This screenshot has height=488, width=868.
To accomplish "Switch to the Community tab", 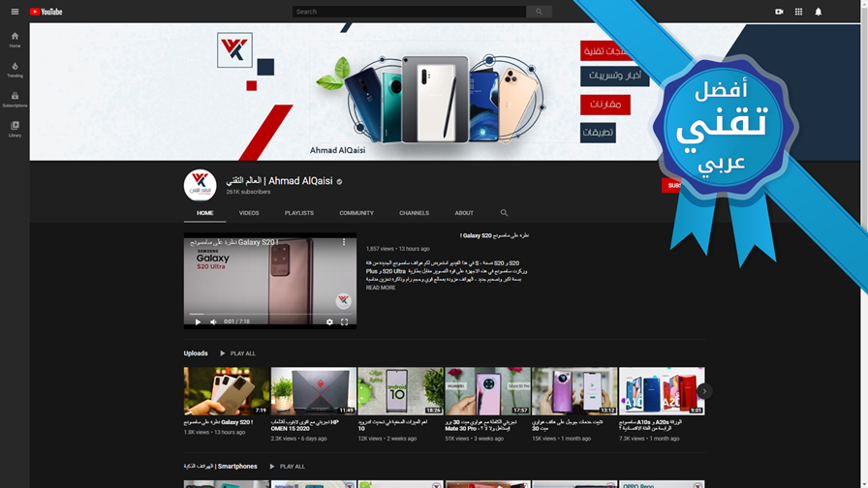I will pyautogui.click(x=356, y=213).
